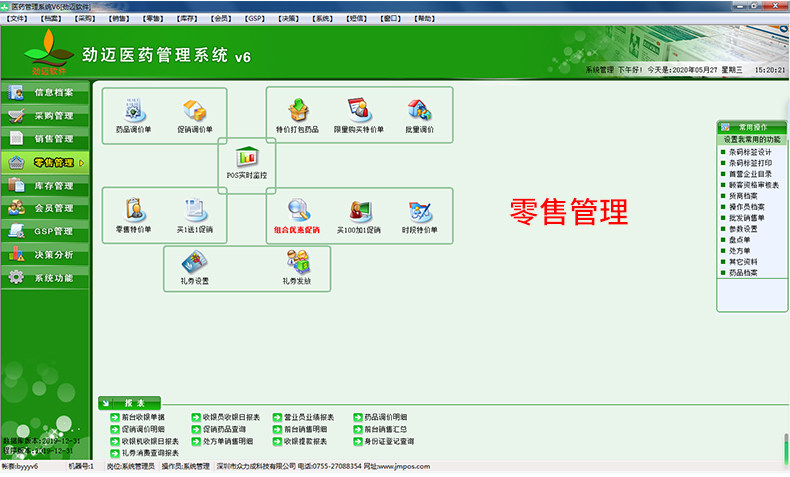This screenshot has height=477, width=790.
Task: Select 会员管理 in left sidebar
Action: [x=45, y=208]
